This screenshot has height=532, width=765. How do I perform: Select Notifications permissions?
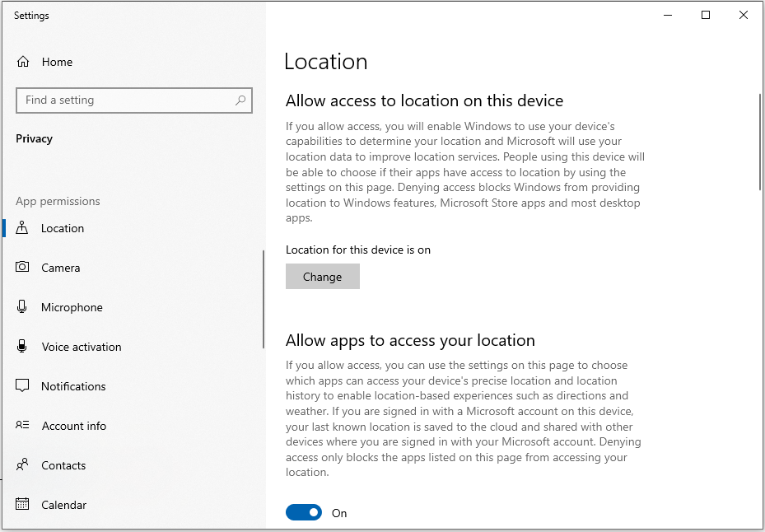pyautogui.click(x=73, y=386)
